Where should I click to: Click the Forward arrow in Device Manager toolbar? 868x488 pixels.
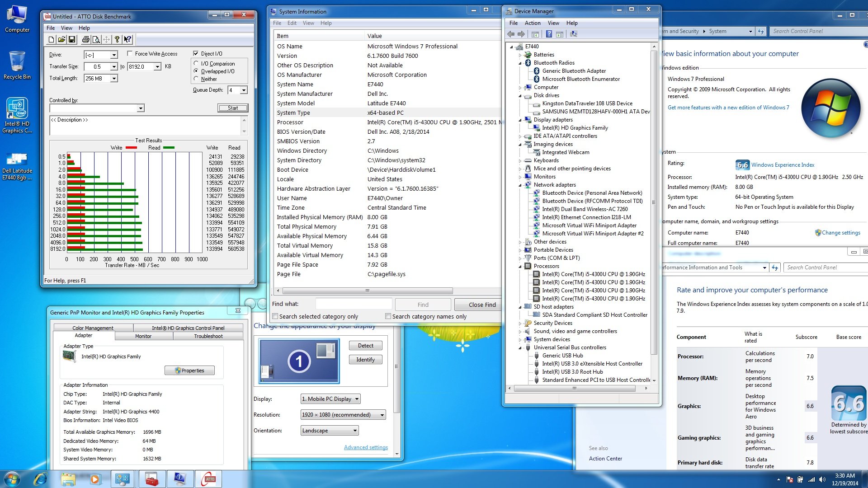click(521, 34)
